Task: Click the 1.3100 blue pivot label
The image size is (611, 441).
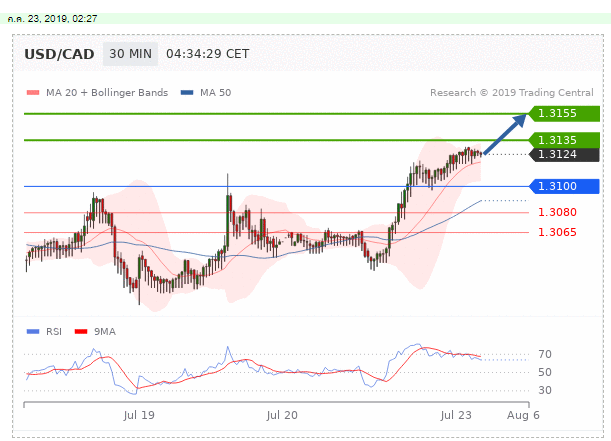Action: [x=564, y=186]
